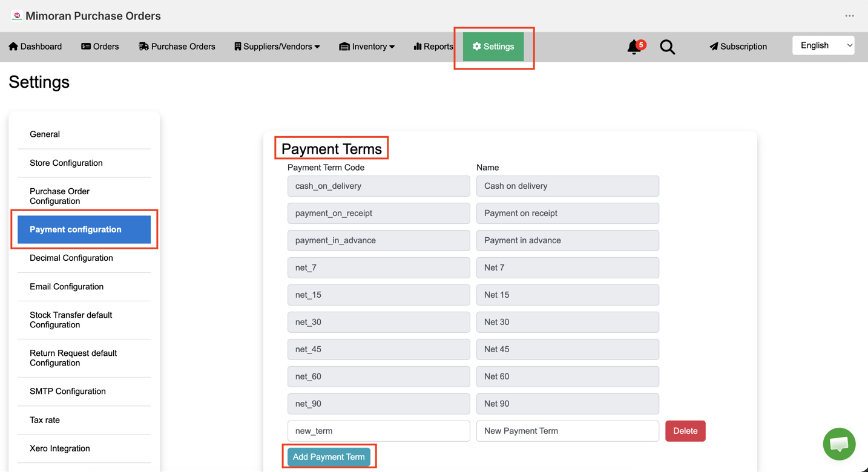Open the green chat support bubble
868x472 pixels.
(839, 444)
